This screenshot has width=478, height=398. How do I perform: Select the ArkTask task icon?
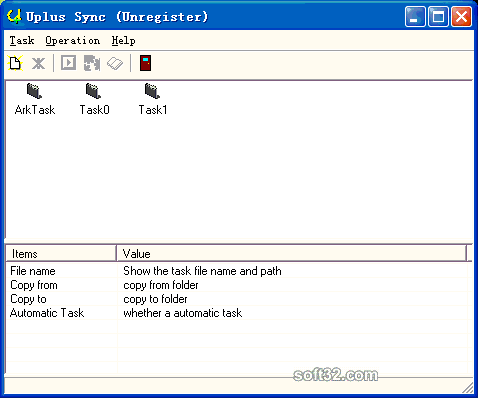tap(35, 99)
